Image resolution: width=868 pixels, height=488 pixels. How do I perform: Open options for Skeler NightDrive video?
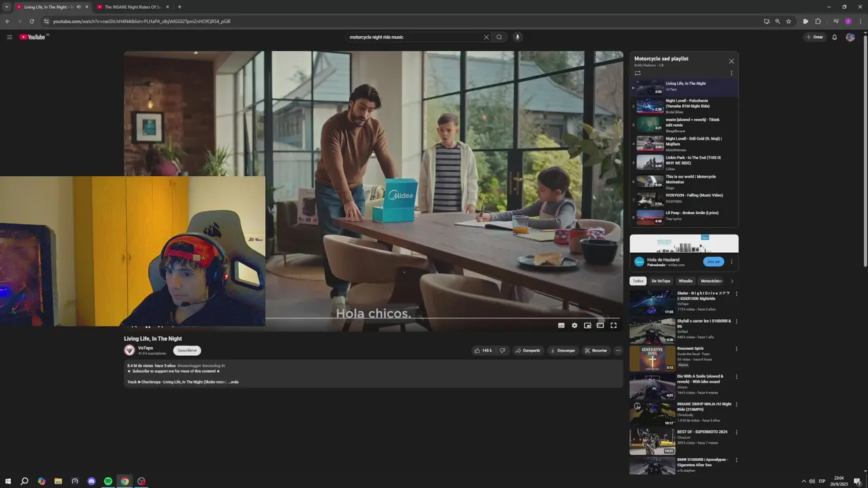click(x=736, y=294)
